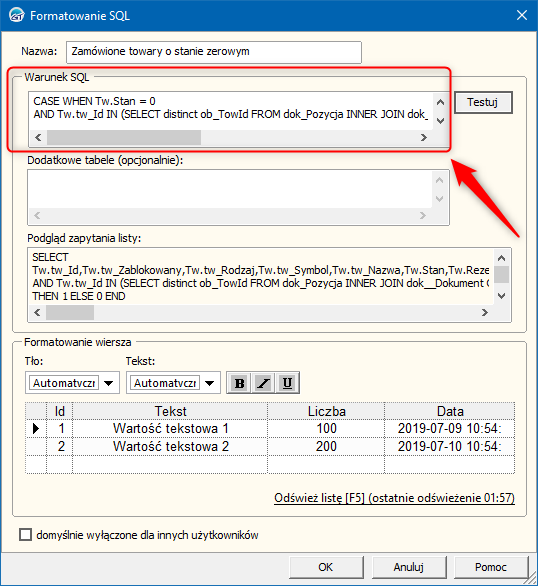538x586 pixels.
Task: Click Podgląd zapytania horizontal scrollbar thumb
Action: pos(70,312)
